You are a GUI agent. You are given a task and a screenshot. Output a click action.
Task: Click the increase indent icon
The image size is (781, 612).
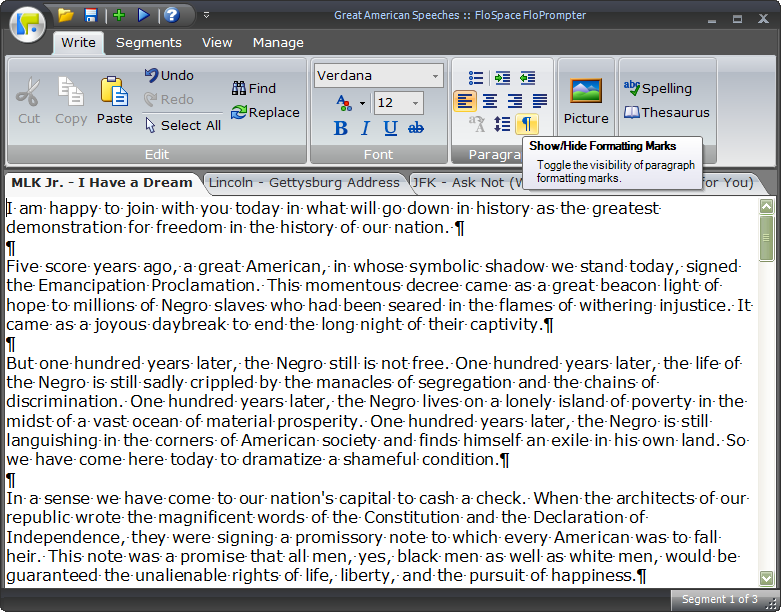[x=502, y=78]
